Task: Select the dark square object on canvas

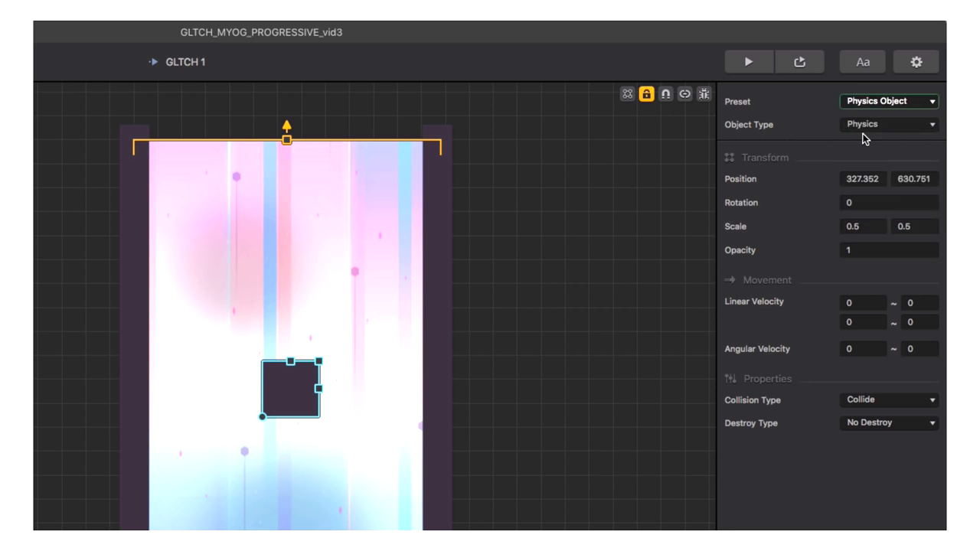Action: click(x=290, y=390)
